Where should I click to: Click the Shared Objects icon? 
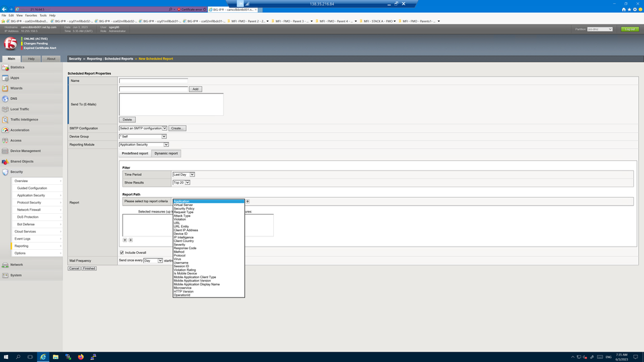pos(5,162)
